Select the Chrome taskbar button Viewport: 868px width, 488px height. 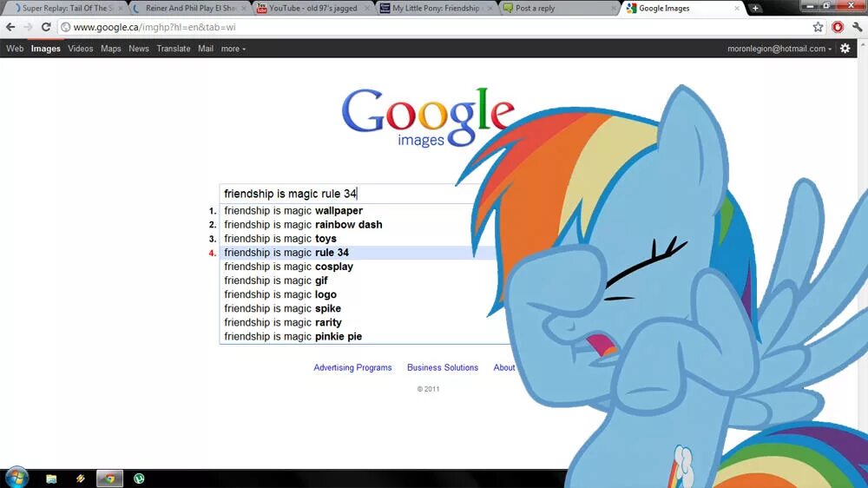coord(109,478)
